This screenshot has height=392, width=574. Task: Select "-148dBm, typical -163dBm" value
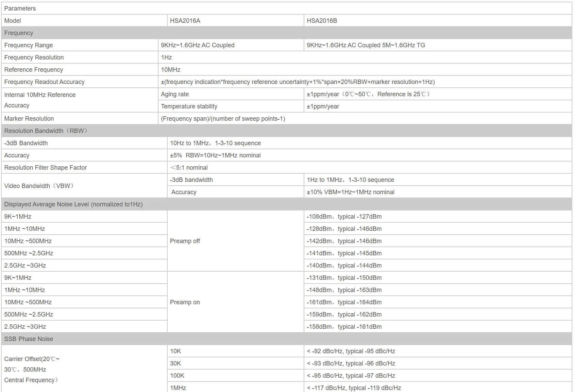point(344,290)
